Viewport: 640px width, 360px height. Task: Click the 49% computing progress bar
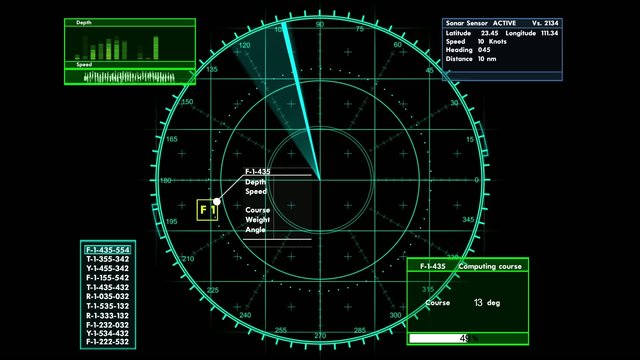[468, 338]
